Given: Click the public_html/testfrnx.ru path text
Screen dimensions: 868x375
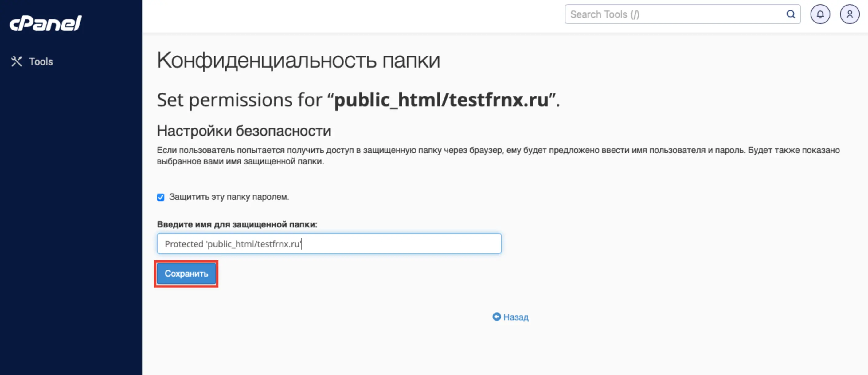Looking at the screenshot, I should pos(441,100).
